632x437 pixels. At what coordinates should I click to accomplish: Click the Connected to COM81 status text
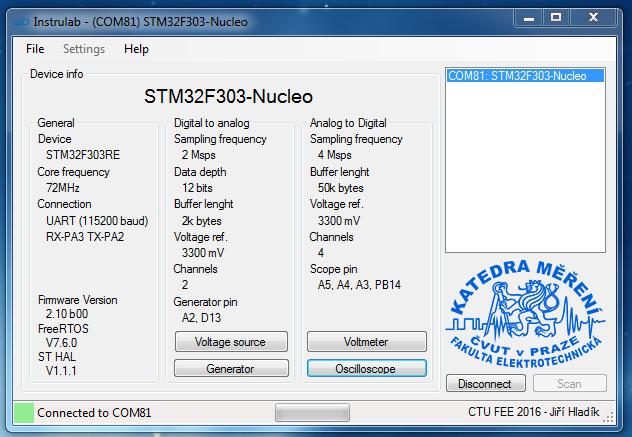pyautogui.click(x=94, y=413)
